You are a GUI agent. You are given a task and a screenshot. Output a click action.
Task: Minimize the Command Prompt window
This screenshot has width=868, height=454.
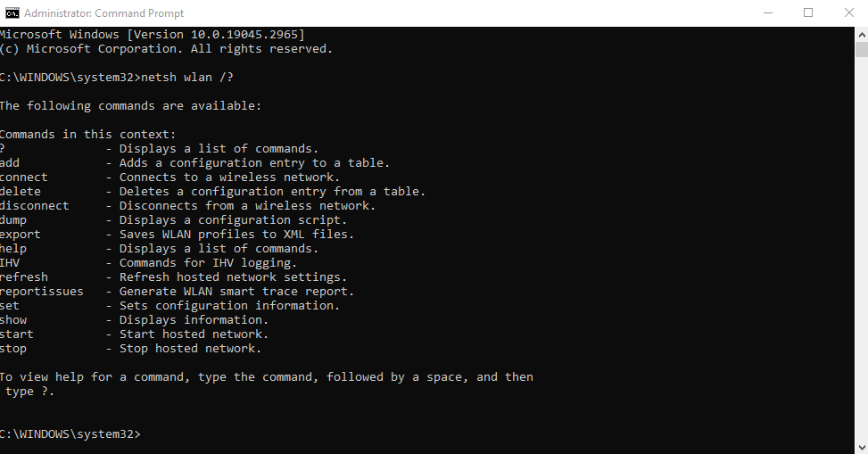pyautogui.click(x=767, y=13)
